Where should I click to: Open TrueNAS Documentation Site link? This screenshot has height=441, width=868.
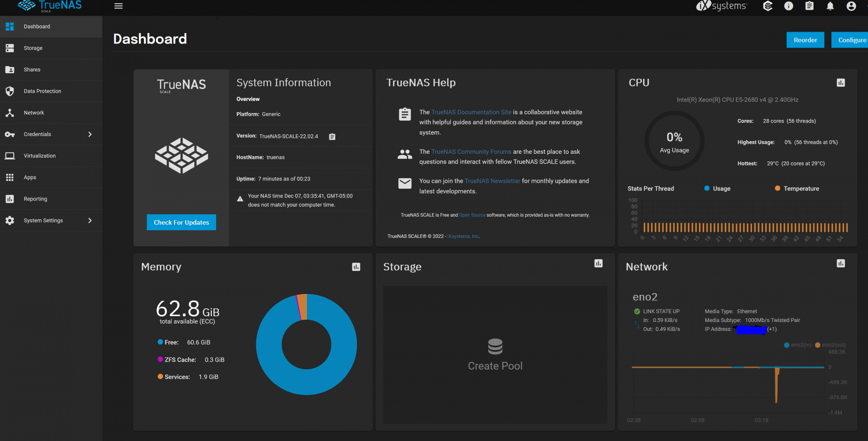471,112
